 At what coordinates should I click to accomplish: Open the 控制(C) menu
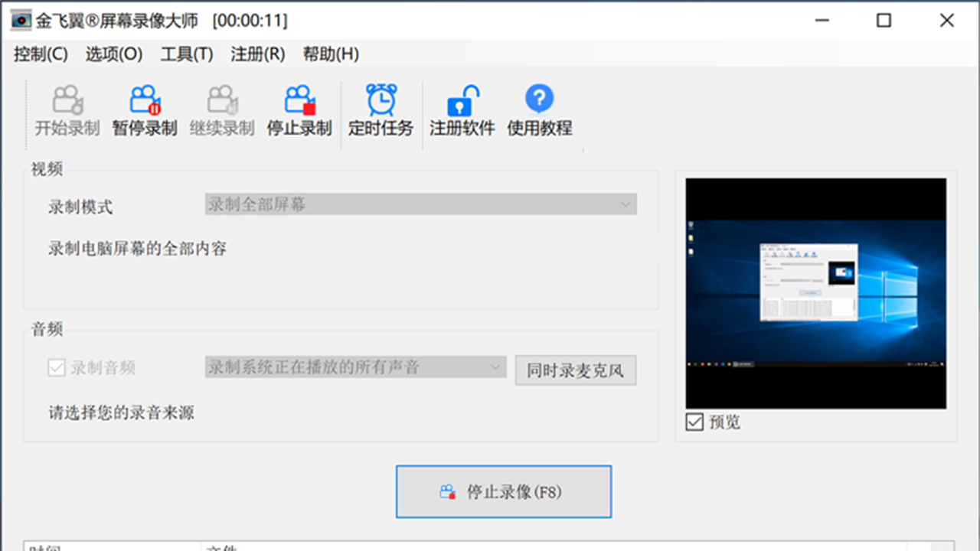click(x=41, y=54)
